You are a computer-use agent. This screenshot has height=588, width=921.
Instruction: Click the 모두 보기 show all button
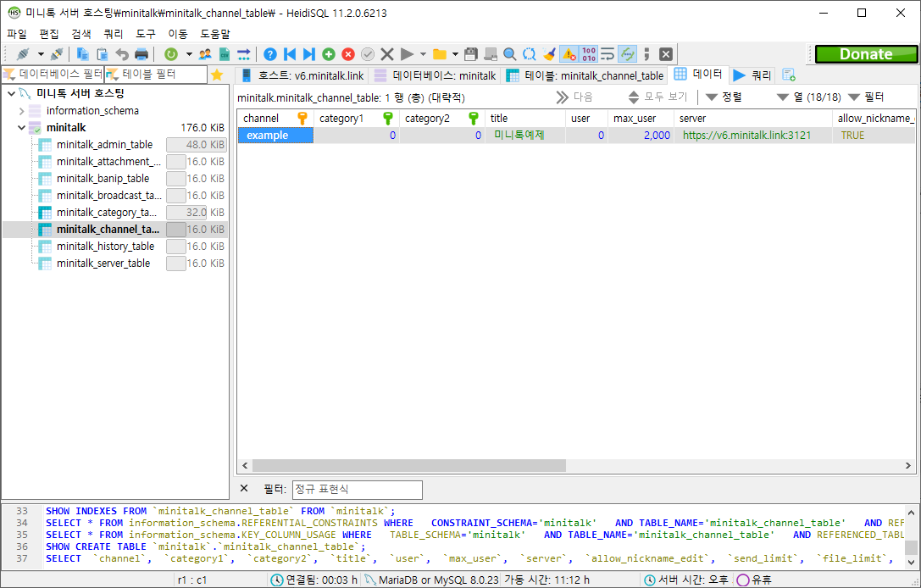tap(657, 97)
